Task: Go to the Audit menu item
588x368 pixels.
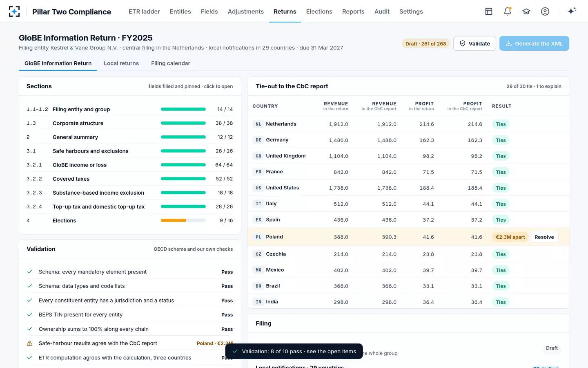Action: pos(382,11)
